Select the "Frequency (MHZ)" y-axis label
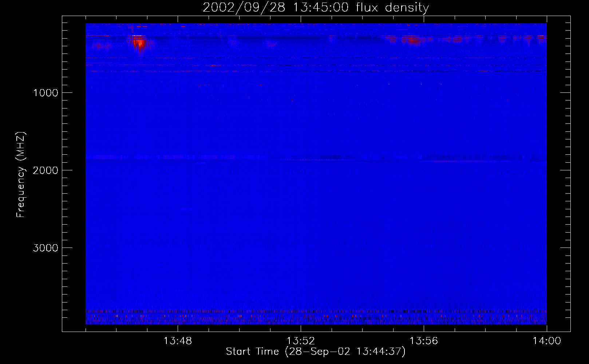 pyautogui.click(x=21, y=175)
